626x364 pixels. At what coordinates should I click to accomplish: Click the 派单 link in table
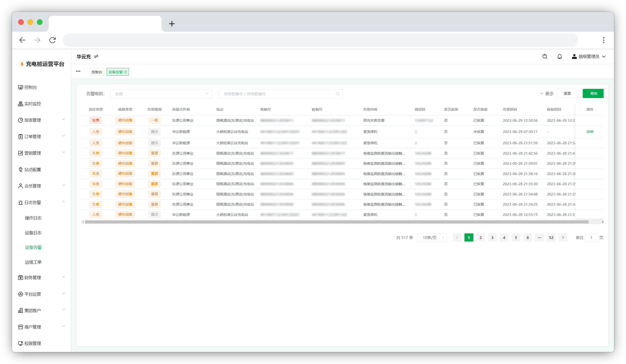click(x=590, y=132)
